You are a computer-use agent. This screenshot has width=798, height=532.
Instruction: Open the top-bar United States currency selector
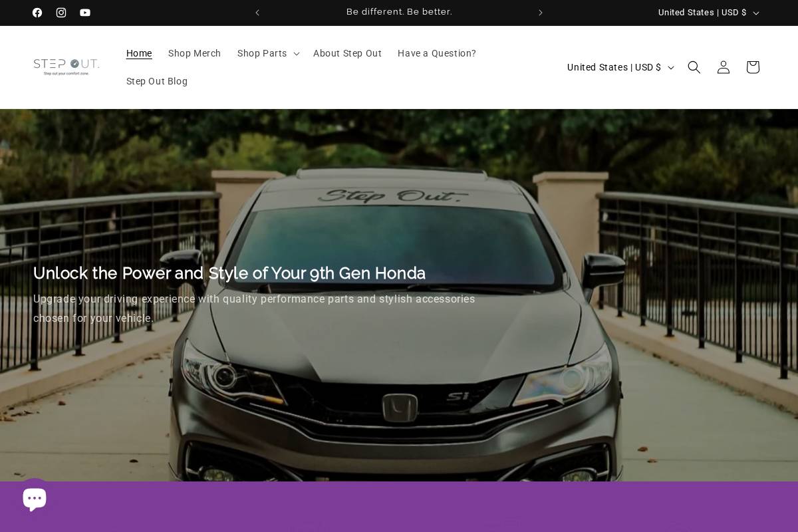click(x=707, y=13)
